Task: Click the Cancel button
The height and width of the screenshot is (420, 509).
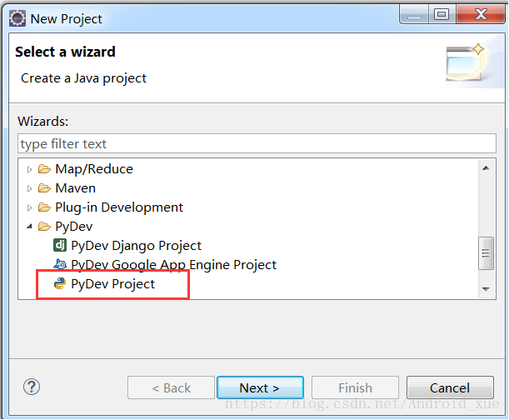Action: (x=450, y=387)
